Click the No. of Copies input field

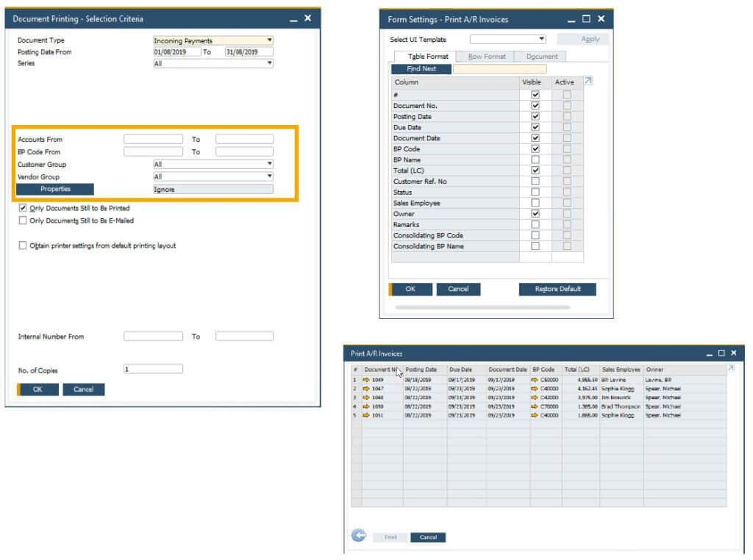click(153, 369)
